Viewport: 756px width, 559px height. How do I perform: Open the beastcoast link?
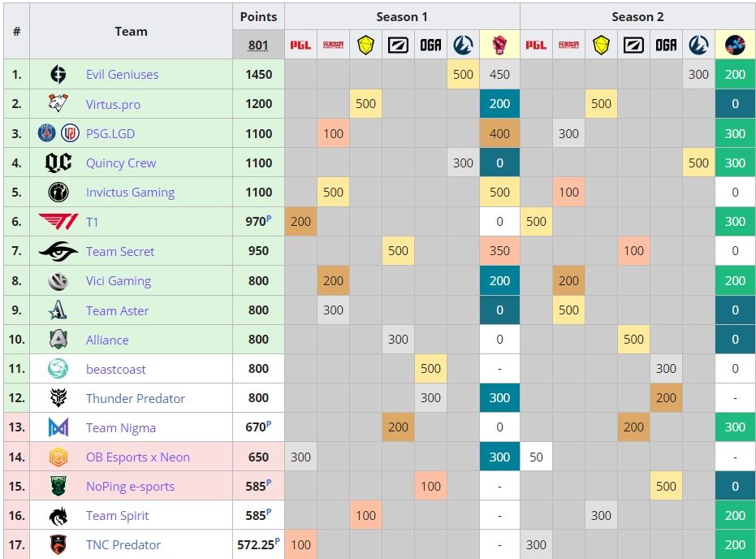(115, 370)
